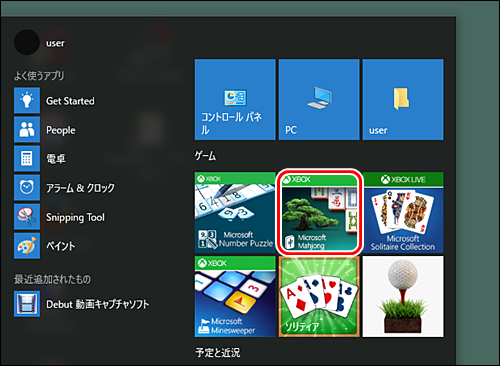Open the アラーム & クロック icon
The width and height of the screenshot is (500, 366).
(27, 187)
